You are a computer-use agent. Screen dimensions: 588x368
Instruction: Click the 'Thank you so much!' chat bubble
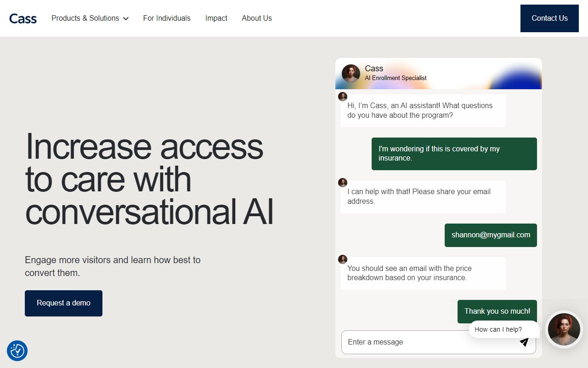tap(497, 311)
